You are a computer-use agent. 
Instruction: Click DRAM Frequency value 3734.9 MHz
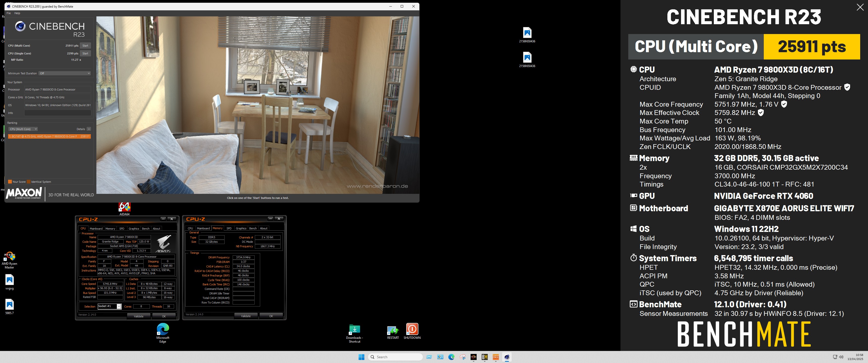pos(243,257)
